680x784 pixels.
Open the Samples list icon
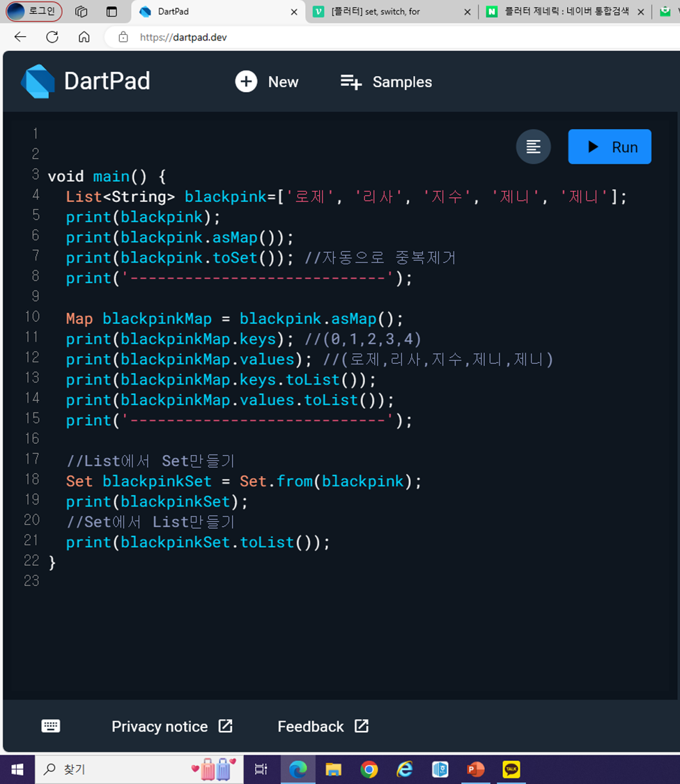(x=351, y=82)
